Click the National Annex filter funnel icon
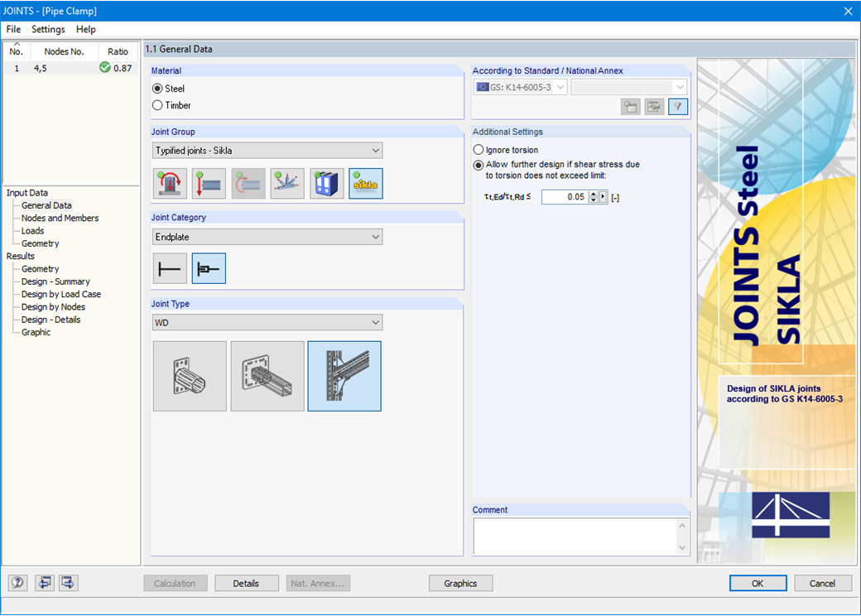Viewport: 861px width, 616px height. [x=677, y=107]
